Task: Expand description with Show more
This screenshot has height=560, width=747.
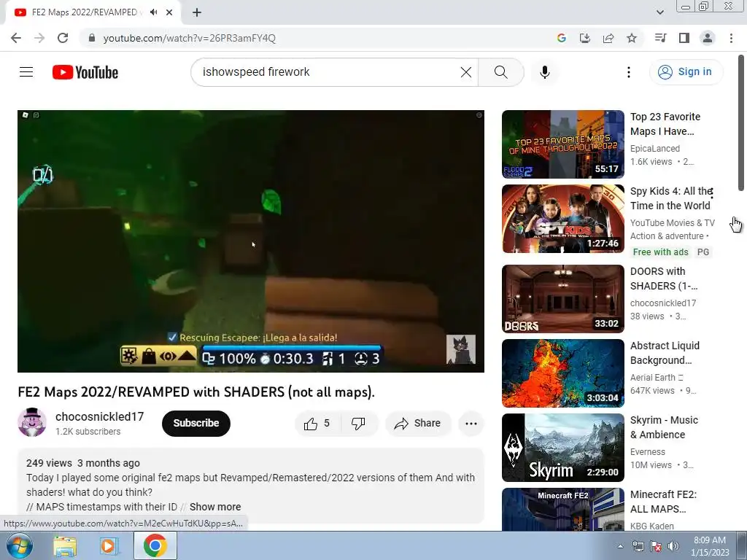Action: click(x=215, y=507)
